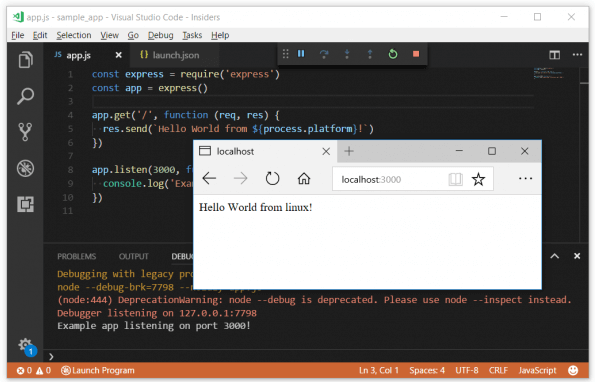595x382 pixels.
Task: Open the Search view in activity bar
Action: (x=25, y=96)
